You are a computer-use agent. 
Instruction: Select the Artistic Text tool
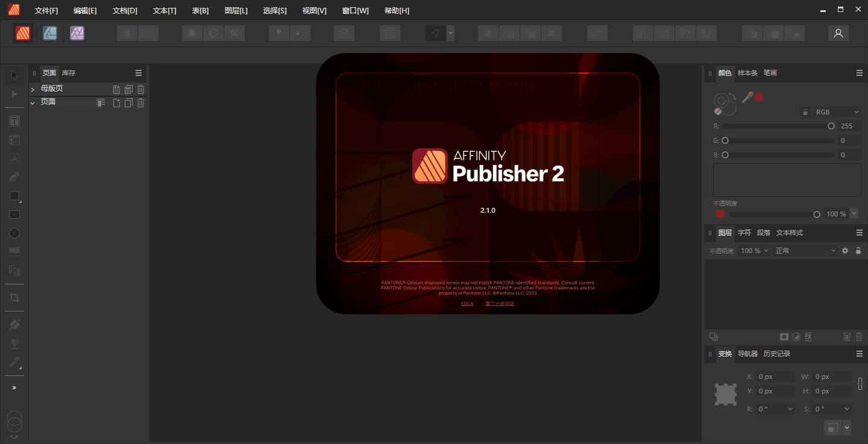tap(14, 158)
